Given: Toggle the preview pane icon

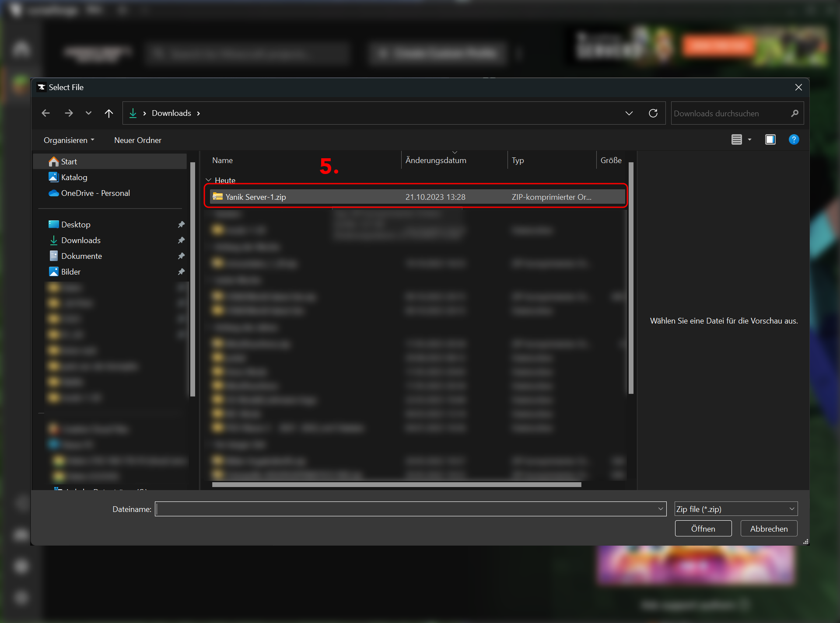Looking at the screenshot, I should (x=770, y=139).
